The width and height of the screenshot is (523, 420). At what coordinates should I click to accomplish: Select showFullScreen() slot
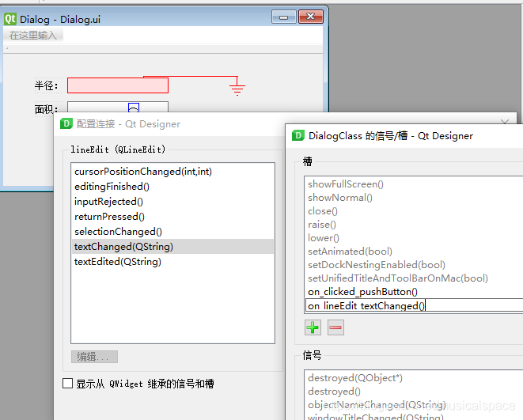(x=414, y=184)
